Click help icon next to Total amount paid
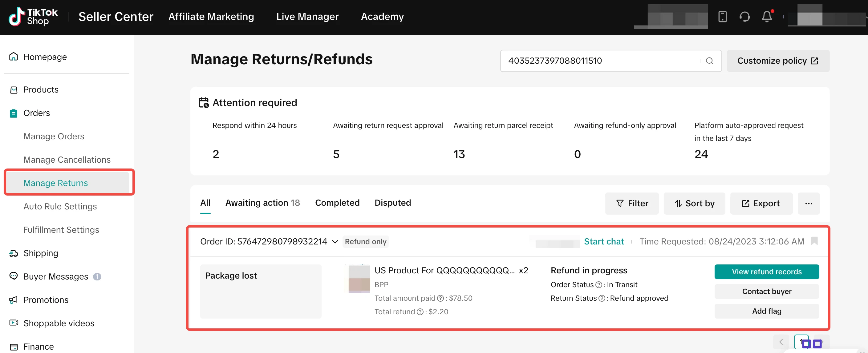868x353 pixels. coord(440,299)
